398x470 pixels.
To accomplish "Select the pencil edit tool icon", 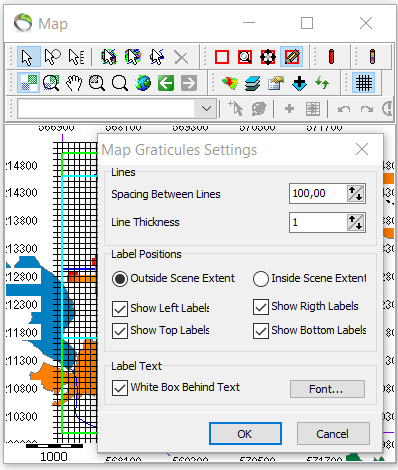I will coord(292,57).
